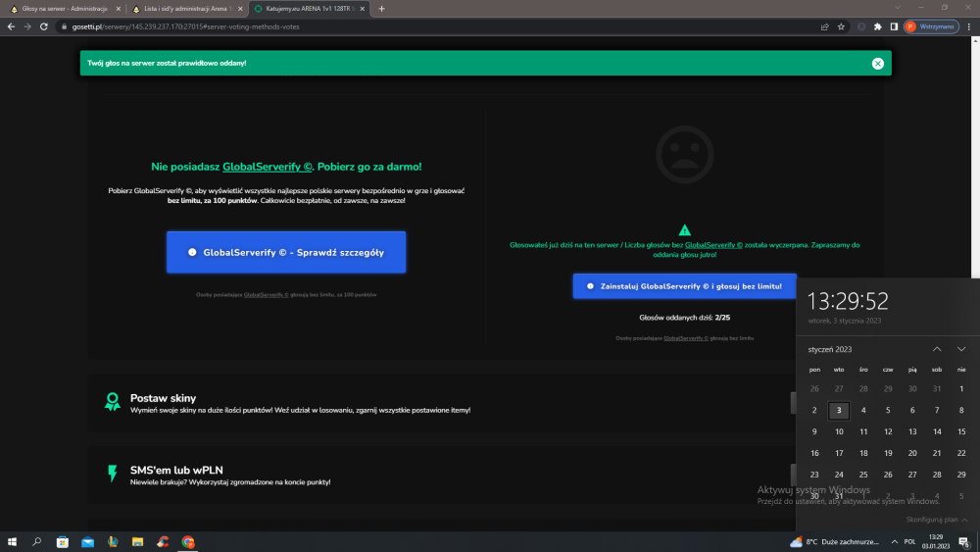Go to previous month in calendar
Viewport: 980px width, 552px height.
click(937, 349)
